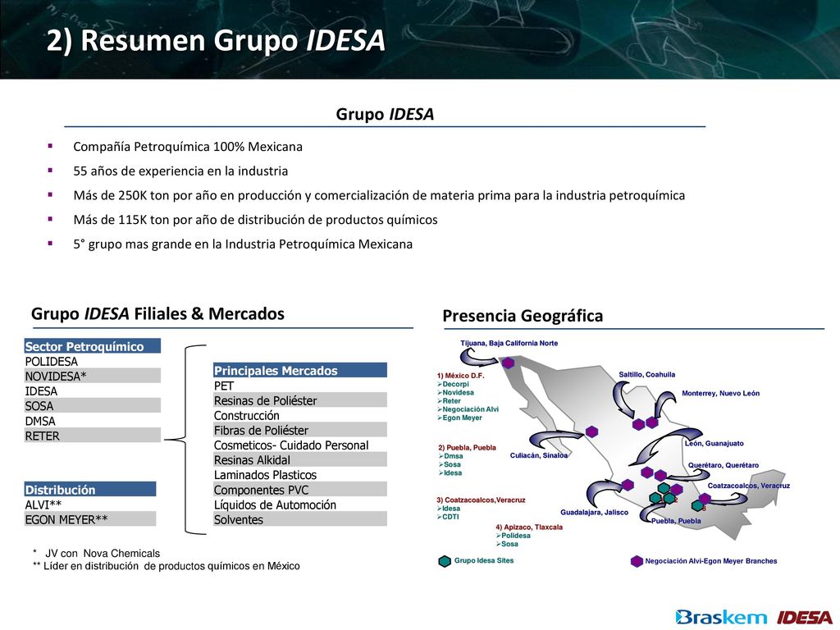This screenshot has height=630, width=840.
Task: Select Decorpi under México D.F.
Action: pyautogui.click(x=453, y=384)
